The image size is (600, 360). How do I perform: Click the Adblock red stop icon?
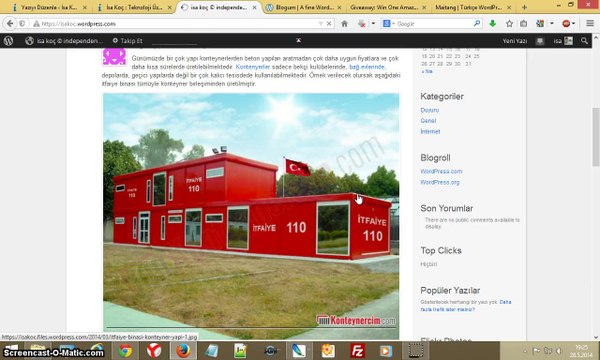click(x=566, y=24)
